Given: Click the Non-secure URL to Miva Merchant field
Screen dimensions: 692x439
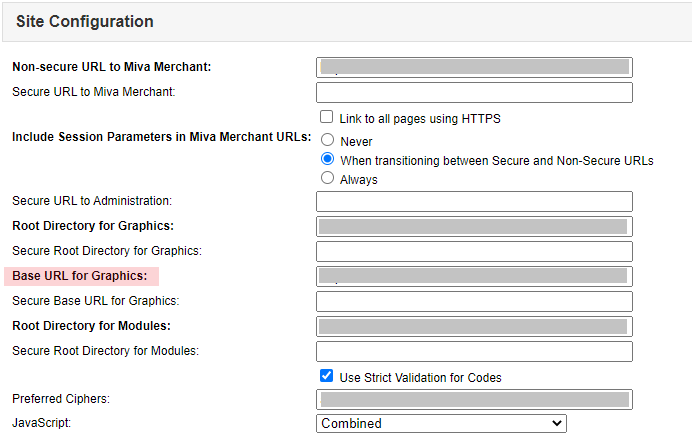Looking at the screenshot, I should tap(474, 68).
